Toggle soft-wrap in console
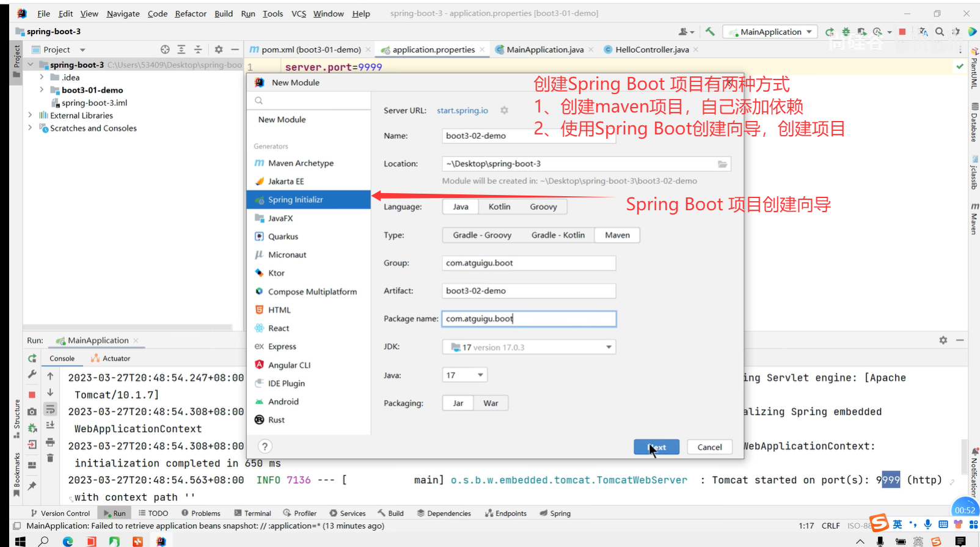980x547 pixels. [50, 409]
